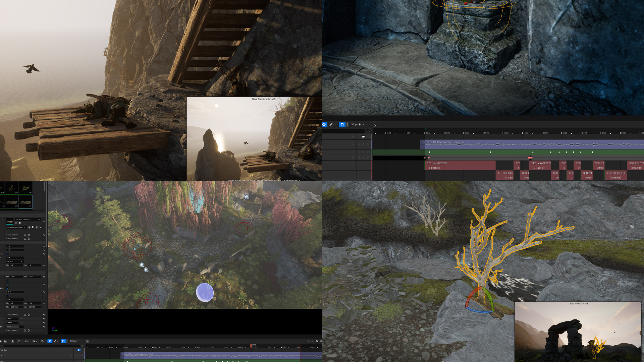Click the red playhead marker in lower timeline
The width and height of the screenshot is (644, 362).
[x=251, y=345]
